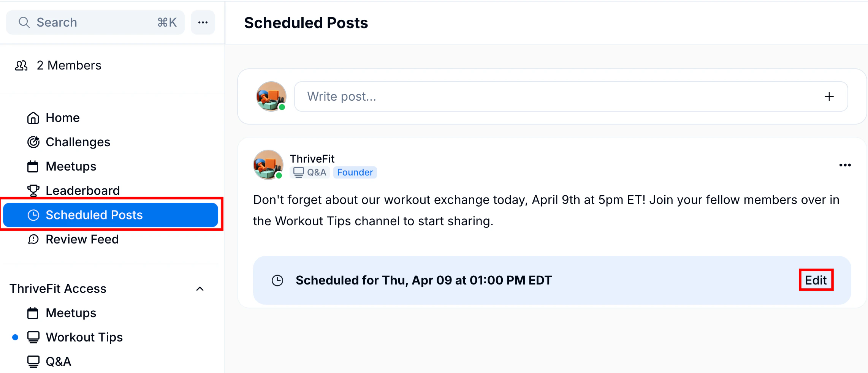Select the Home icon in sidebar
This screenshot has height=373, width=868.
(x=33, y=117)
